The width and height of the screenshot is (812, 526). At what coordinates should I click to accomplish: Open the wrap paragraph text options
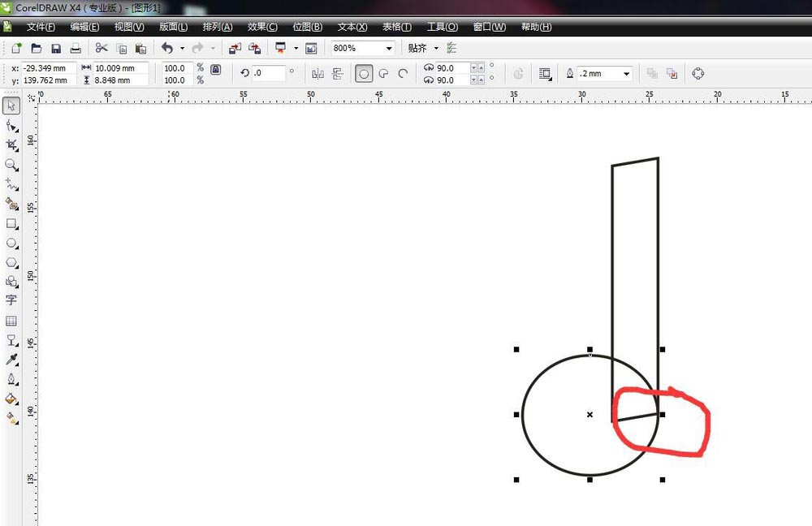click(545, 74)
